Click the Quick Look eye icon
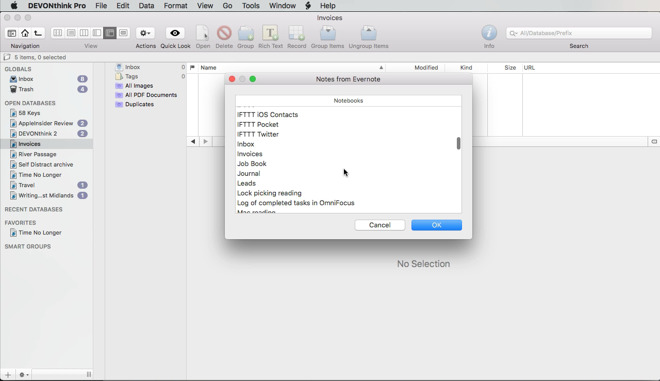 175,33
